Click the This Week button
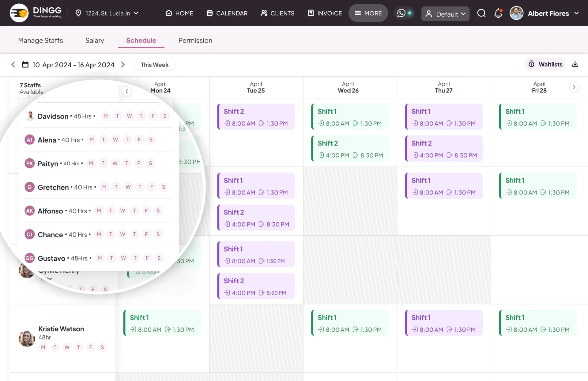 (x=155, y=65)
